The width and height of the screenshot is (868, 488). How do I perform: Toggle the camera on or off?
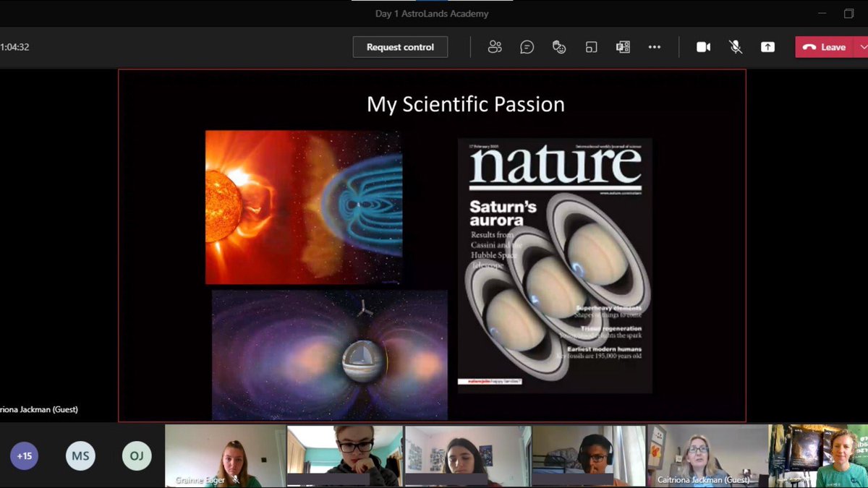pos(703,47)
